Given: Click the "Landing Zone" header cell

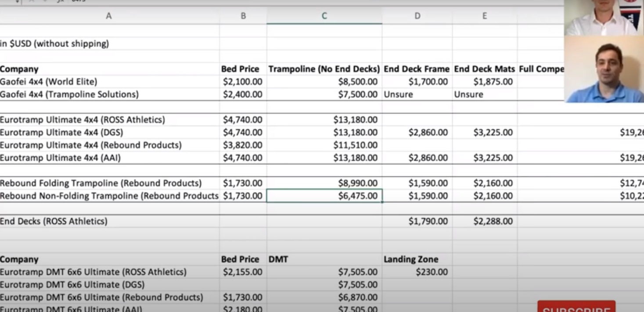Looking at the screenshot, I should pyautogui.click(x=417, y=259).
